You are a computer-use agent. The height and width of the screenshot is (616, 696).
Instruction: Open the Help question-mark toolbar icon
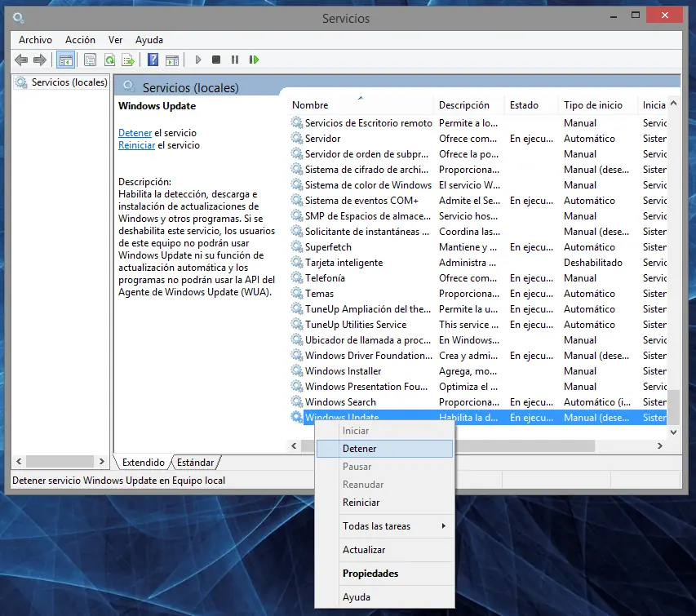(153, 60)
